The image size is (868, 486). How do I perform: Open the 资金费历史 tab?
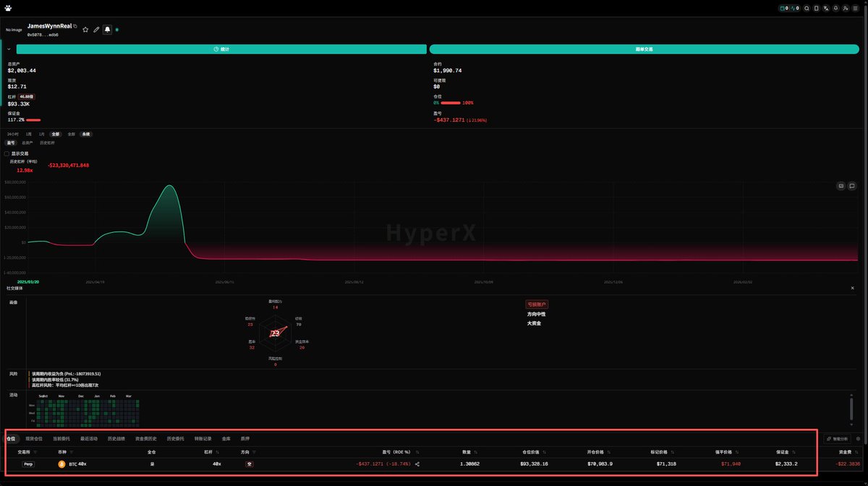click(x=146, y=438)
